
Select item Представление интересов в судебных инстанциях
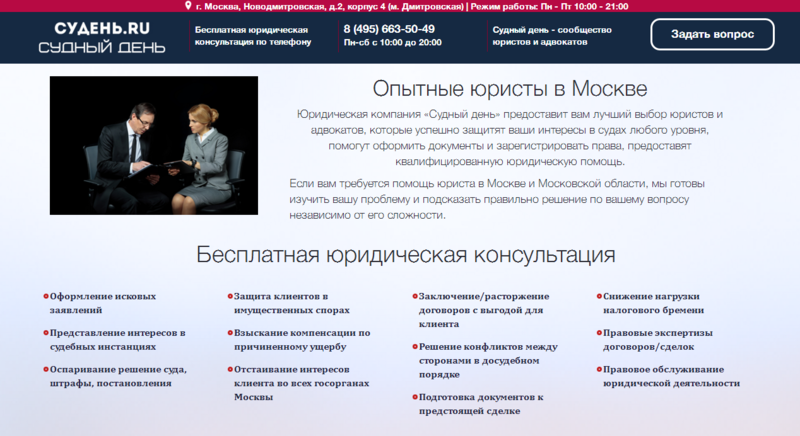[117, 340]
